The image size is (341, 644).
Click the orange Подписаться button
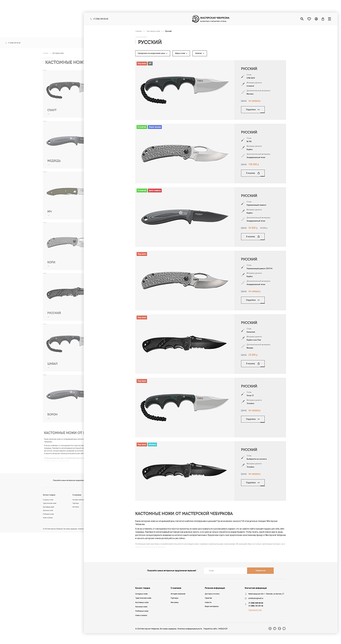tap(260, 571)
